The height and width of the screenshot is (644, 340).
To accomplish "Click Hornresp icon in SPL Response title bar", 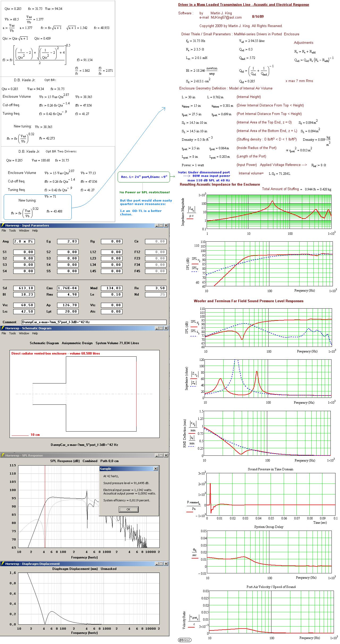I will [x=3, y=455].
